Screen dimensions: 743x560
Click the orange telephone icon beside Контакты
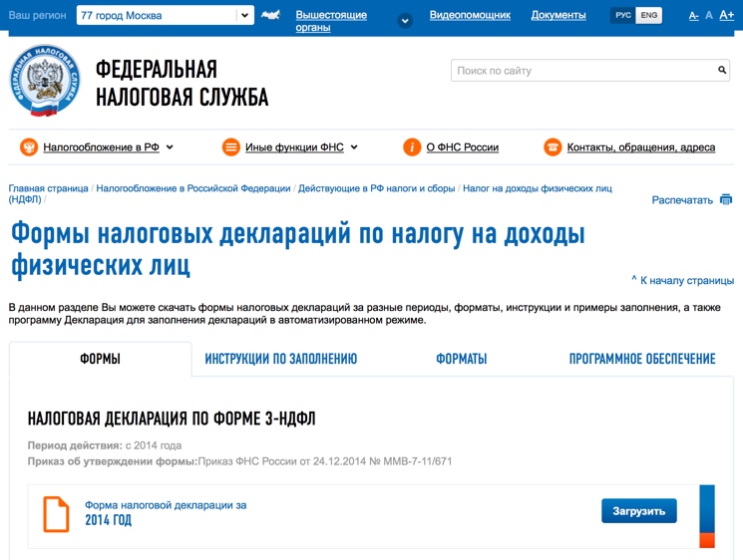click(553, 147)
